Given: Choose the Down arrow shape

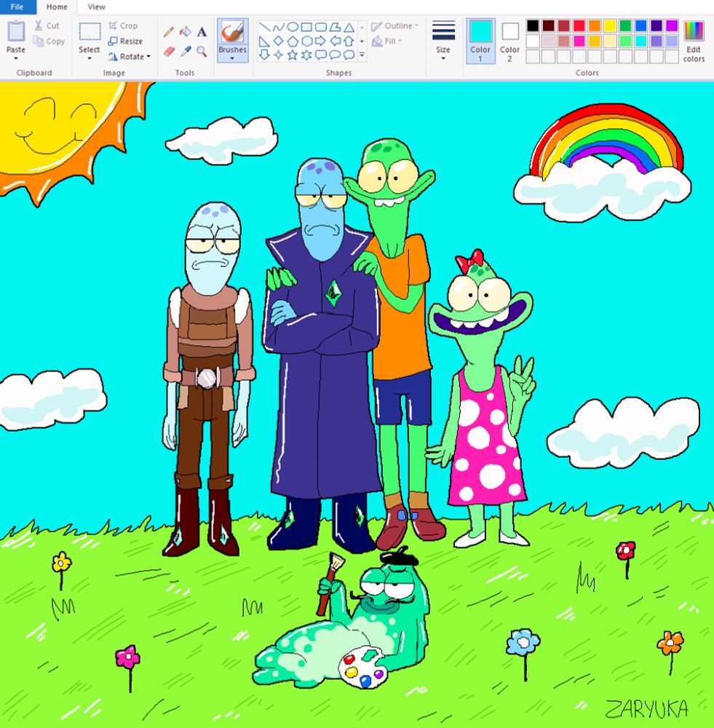Looking at the screenshot, I should click(x=265, y=55).
